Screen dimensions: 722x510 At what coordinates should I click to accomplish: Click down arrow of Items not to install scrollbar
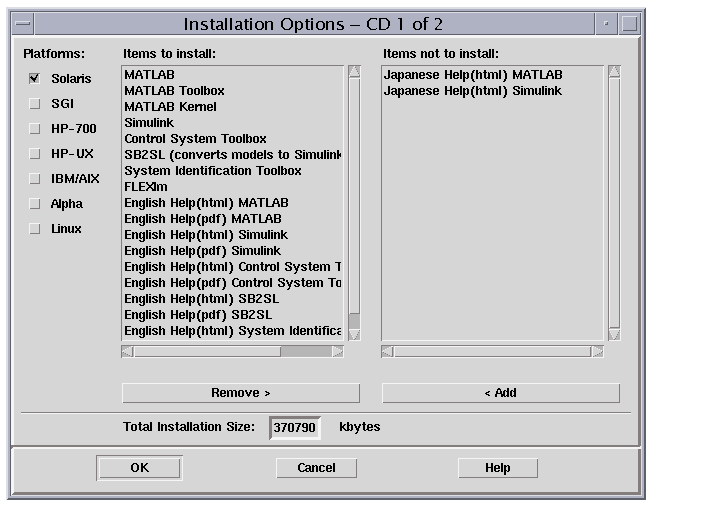coord(614,334)
